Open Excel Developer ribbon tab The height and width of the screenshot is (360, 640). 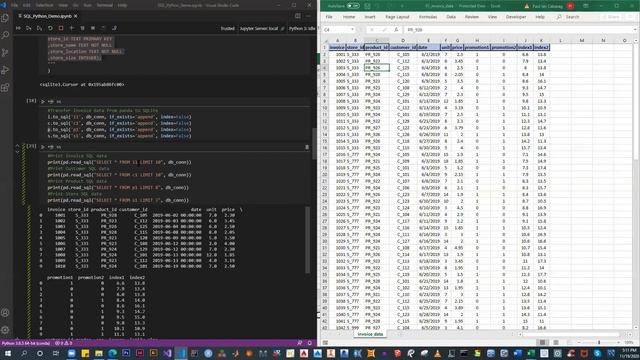[516, 17]
